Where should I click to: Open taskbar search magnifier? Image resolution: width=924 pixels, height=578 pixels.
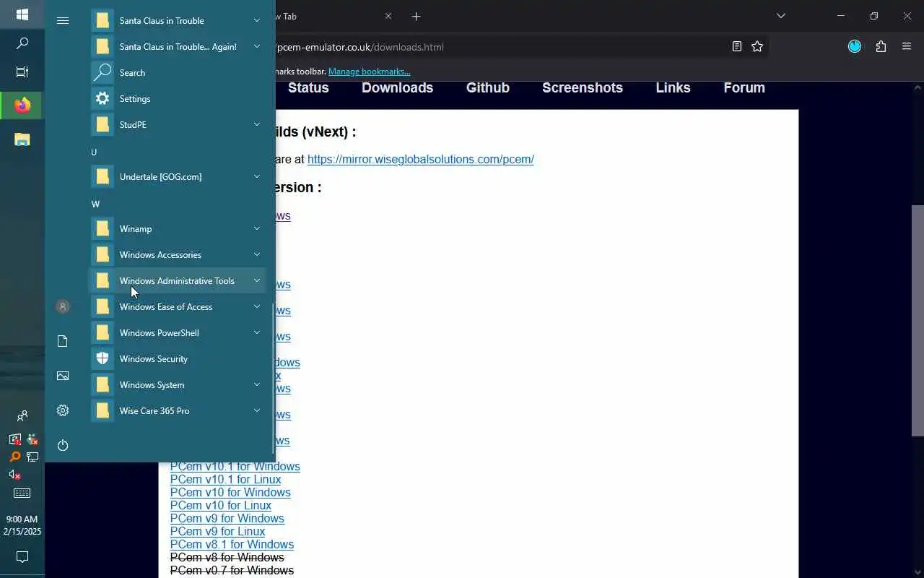[x=22, y=43]
